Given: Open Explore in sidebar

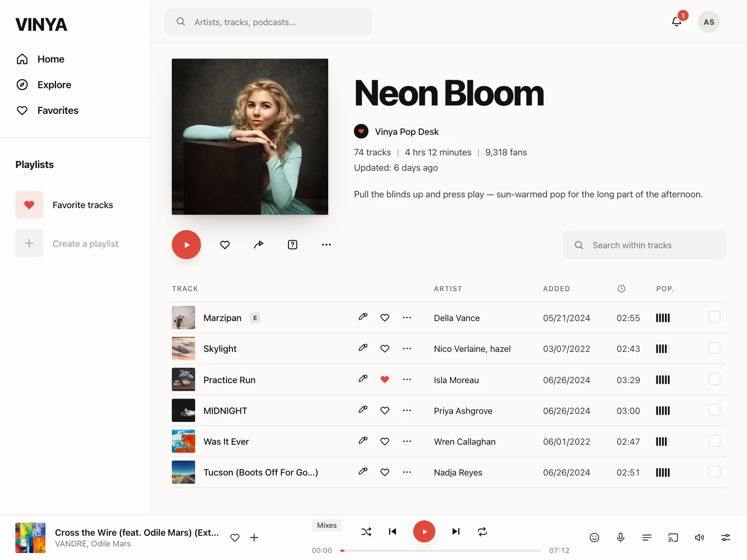Looking at the screenshot, I should click(44, 85).
